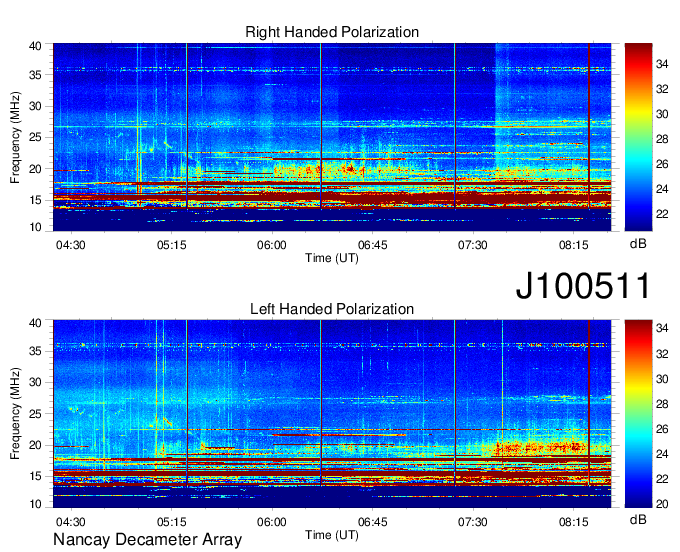Click the 22 dB label on the bottom color bar

pyautogui.click(x=662, y=479)
